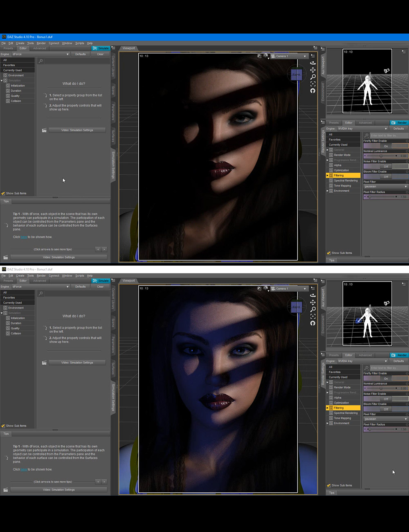
Task: Click Defaults button beside upper dForce engine
Action: pos(81,54)
